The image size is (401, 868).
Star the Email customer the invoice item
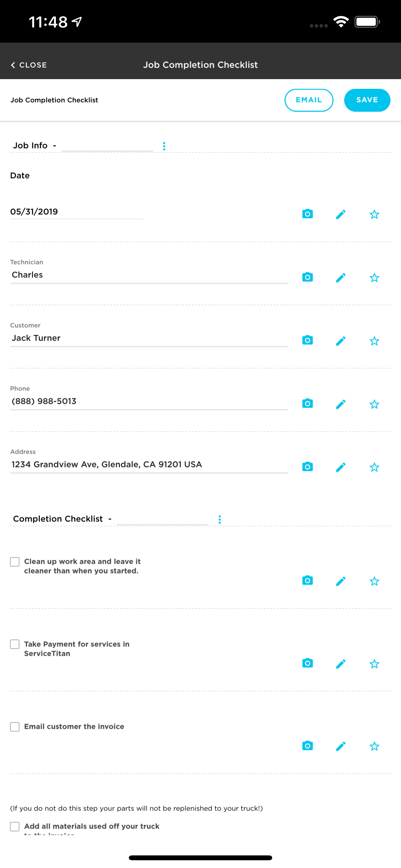(375, 746)
